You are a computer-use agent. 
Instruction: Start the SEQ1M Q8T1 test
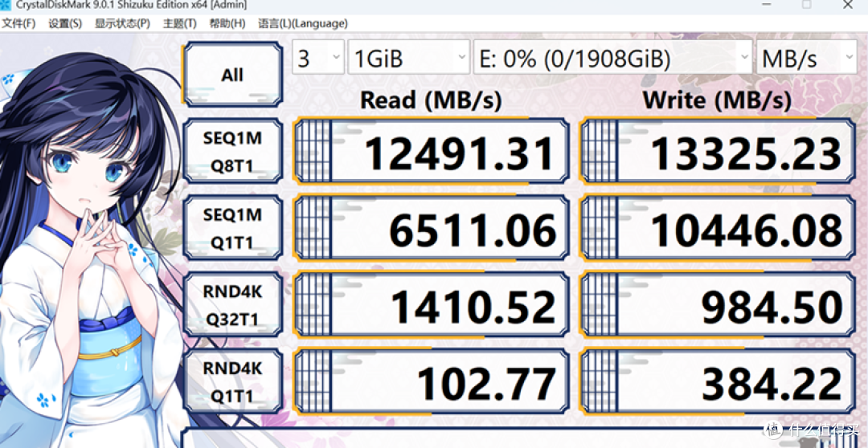click(232, 151)
